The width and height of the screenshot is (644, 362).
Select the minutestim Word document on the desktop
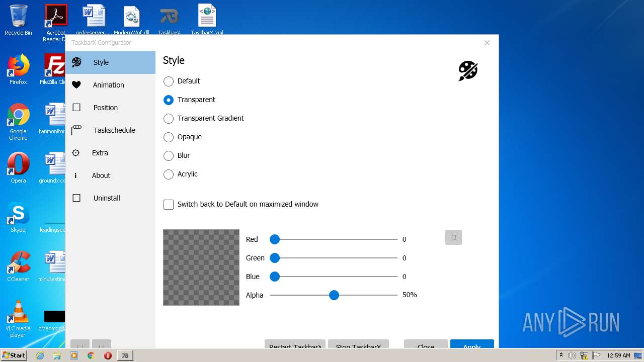[x=52, y=266]
